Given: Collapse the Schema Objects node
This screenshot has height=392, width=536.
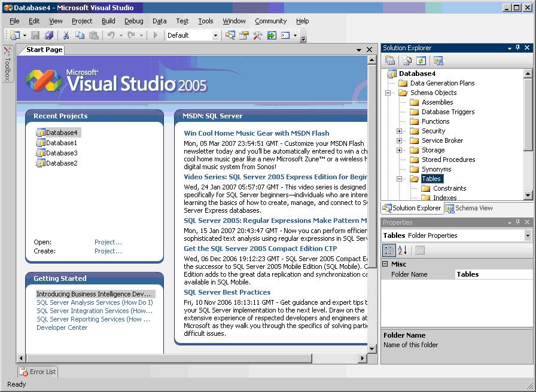Looking at the screenshot, I should click(x=388, y=93).
